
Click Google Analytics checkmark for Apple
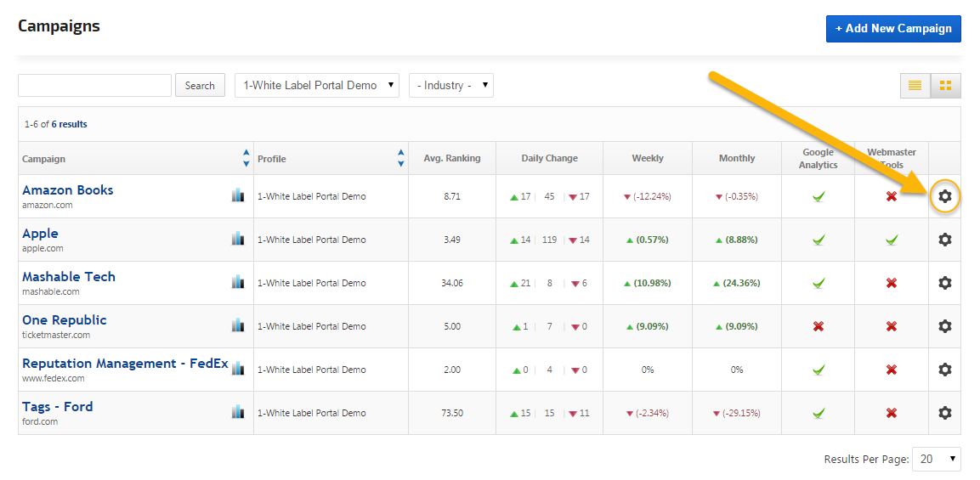pyautogui.click(x=818, y=240)
